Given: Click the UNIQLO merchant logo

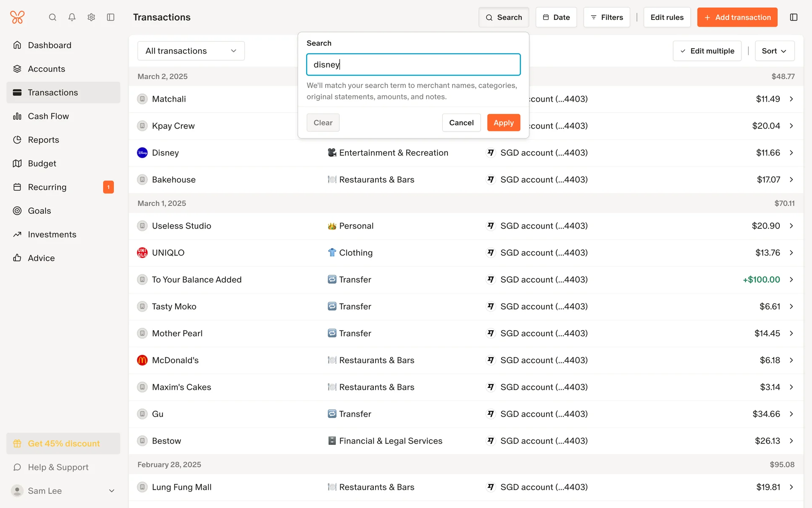Looking at the screenshot, I should point(142,253).
